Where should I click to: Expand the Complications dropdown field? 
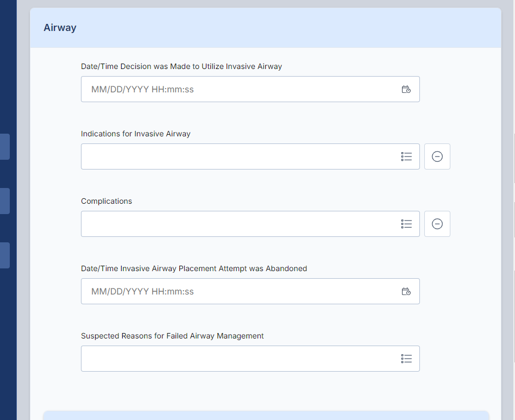pos(250,224)
